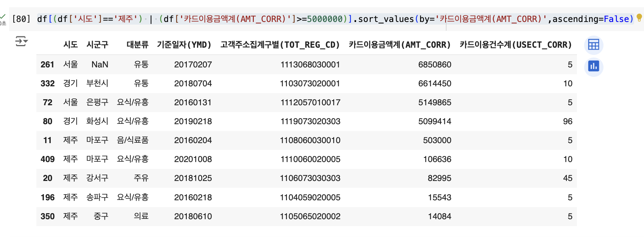The height and width of the screenshot is (237, 644).
Task: Click execution count [80]
Action: tap(21, 19)
